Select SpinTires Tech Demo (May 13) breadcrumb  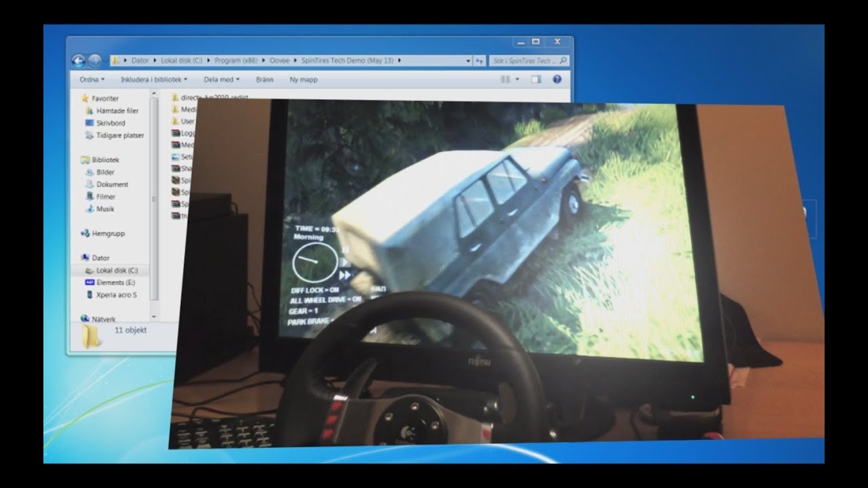[x=347, y=60]
